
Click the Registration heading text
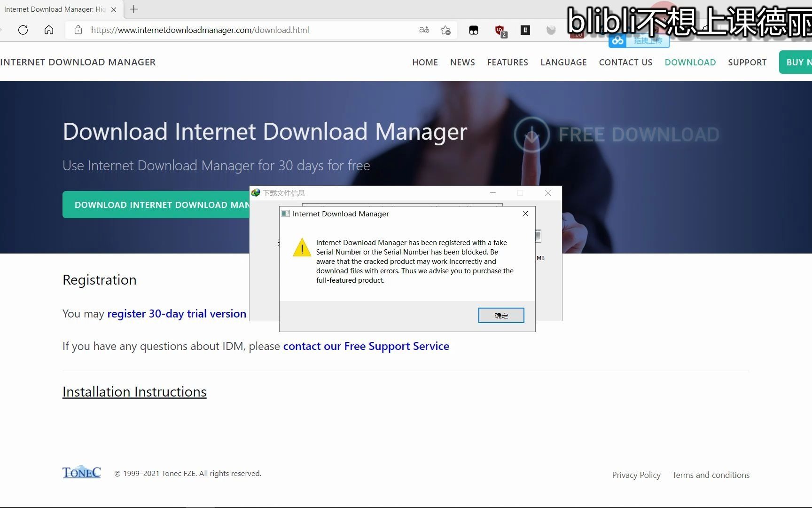coord(100,280)
